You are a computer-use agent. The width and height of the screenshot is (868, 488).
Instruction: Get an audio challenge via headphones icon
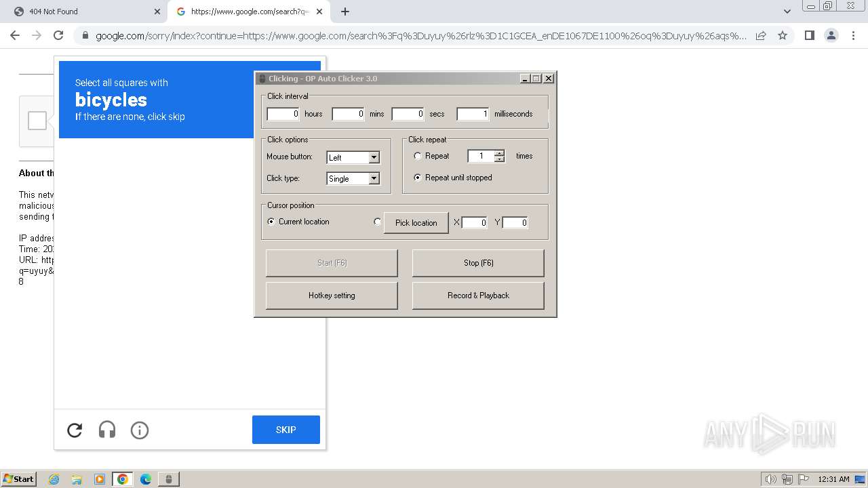(x=107, y=430)
